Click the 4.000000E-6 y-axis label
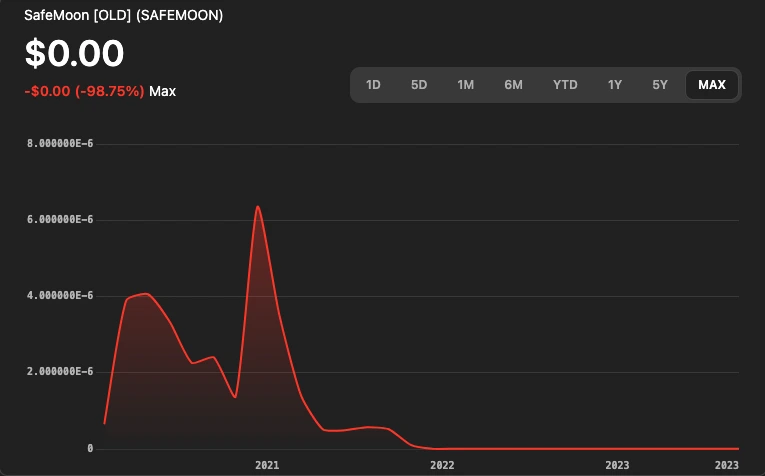The image size is (765, 476). (x=59, y=296)
